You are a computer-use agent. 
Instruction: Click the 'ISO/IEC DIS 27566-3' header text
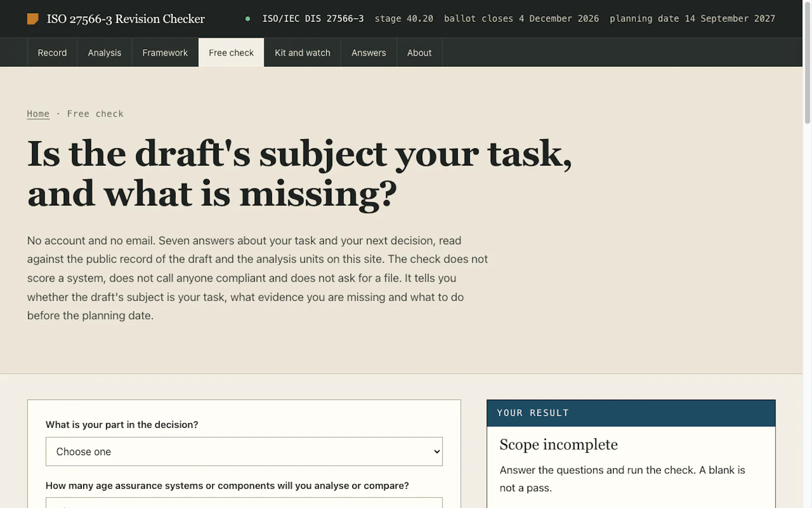point(313,19)
